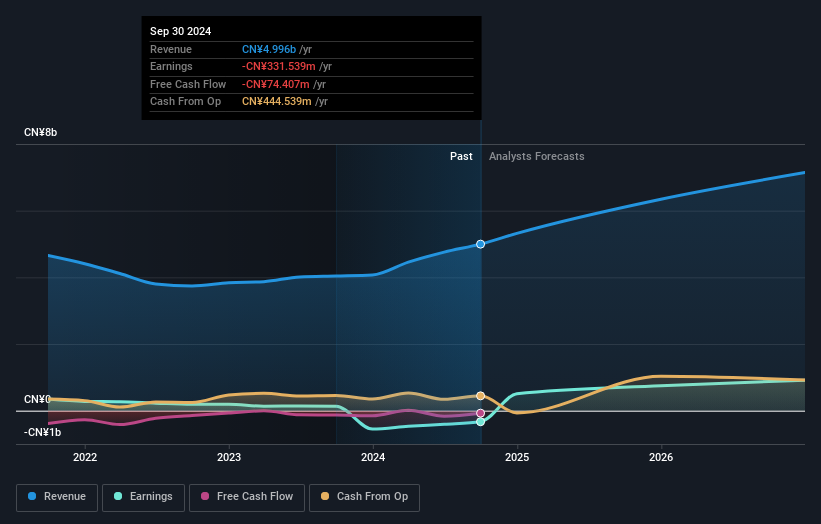Viewport: 821px width, 524px height.
Task: Click the CN¥4.996b revenue value
Action: click(269, 49)
